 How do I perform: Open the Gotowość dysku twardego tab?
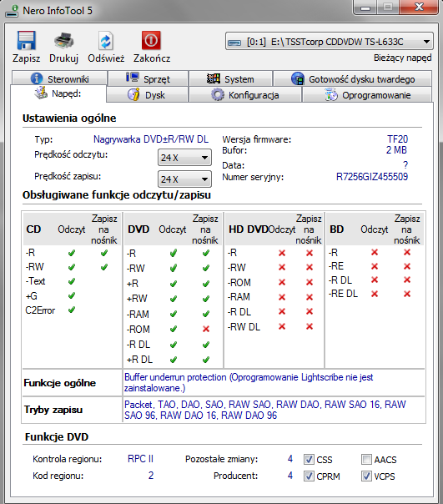pyautogui.click(x=353, y=79)
